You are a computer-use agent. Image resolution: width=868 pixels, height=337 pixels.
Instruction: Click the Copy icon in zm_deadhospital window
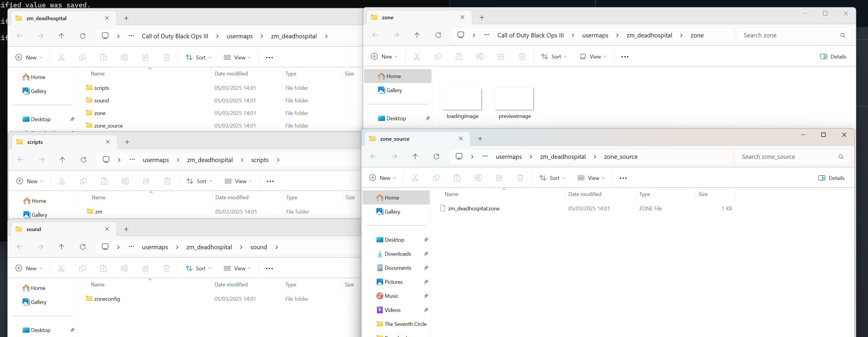coord(82,57)
